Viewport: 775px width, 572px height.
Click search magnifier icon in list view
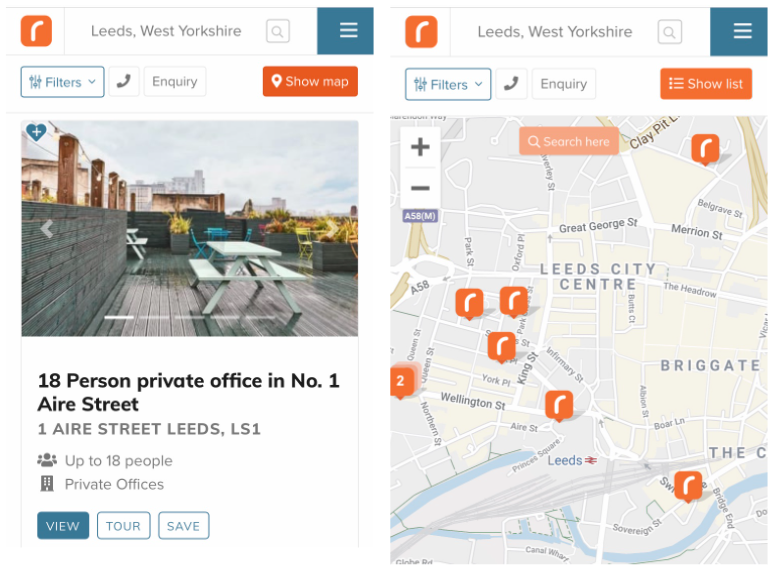[278, 31]
